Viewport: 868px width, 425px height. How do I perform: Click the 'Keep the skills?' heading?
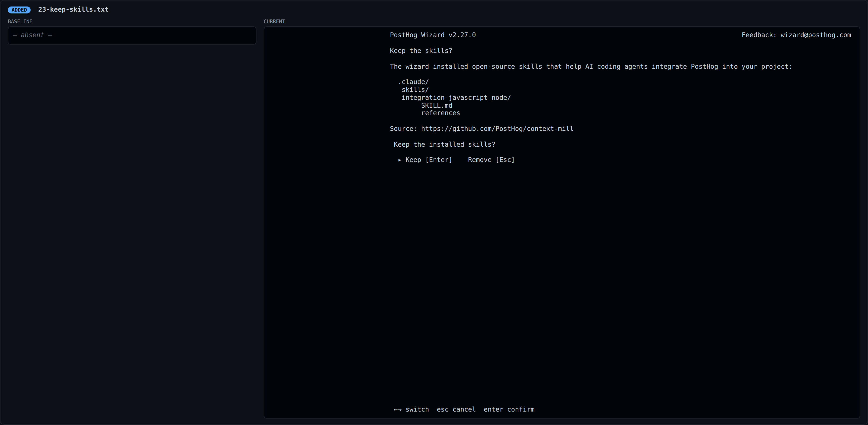pyautogui.click(x=421, y=51)
